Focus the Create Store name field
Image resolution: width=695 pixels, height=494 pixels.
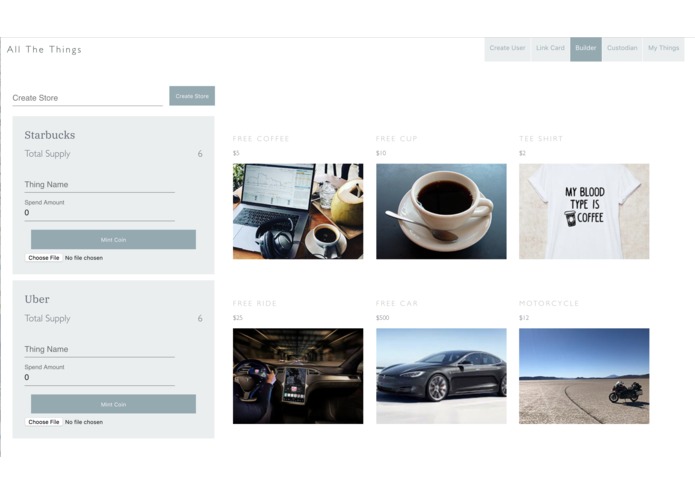click(x=87, y=98)
